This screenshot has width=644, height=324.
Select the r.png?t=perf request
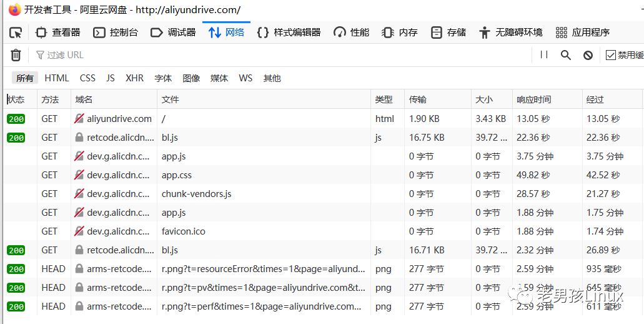click(324, 306)
